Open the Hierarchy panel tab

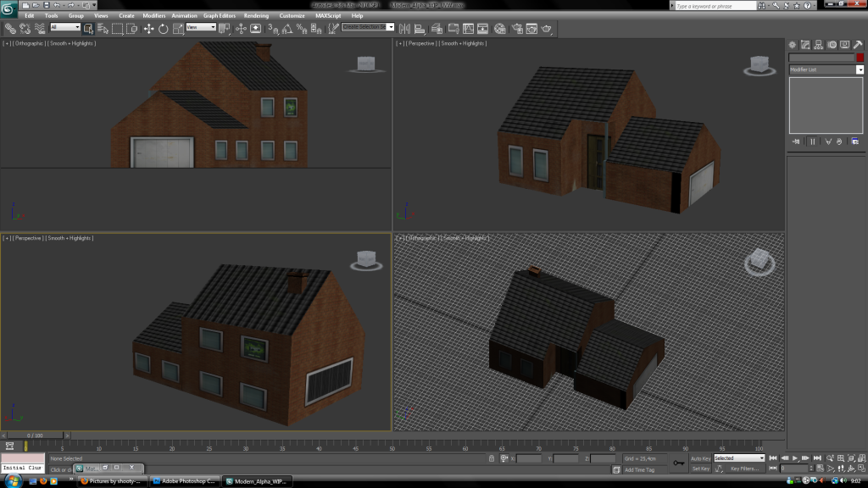(x=819, y=44)
